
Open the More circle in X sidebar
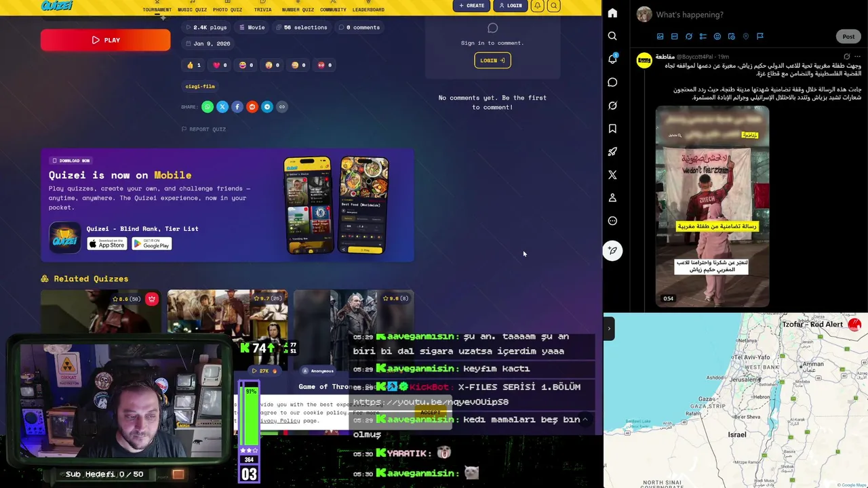tap(612, 221)
